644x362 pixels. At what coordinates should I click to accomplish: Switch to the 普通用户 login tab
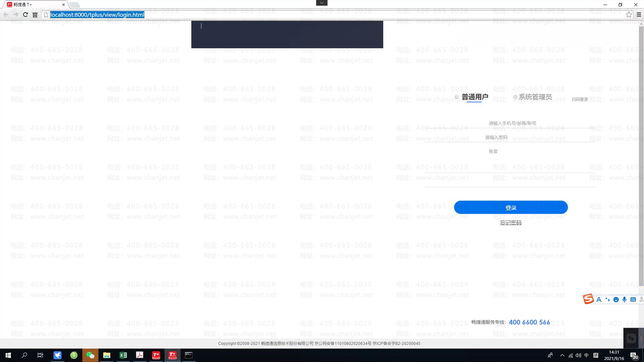pyautogui.click(x=475, y=97)
